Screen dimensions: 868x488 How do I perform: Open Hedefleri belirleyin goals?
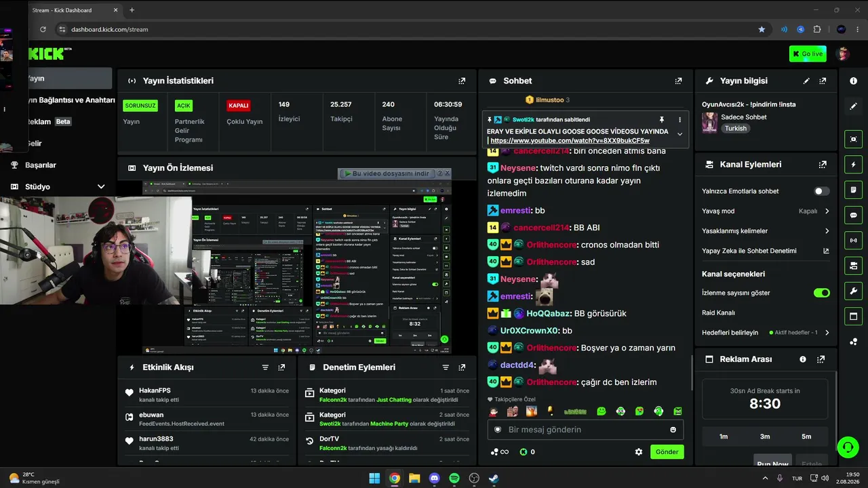pos(766,333)
